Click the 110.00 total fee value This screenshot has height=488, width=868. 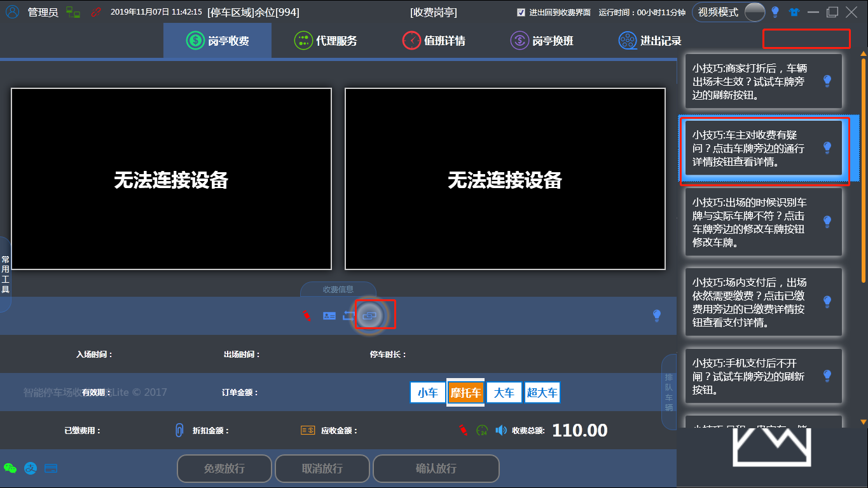[579, 430]
